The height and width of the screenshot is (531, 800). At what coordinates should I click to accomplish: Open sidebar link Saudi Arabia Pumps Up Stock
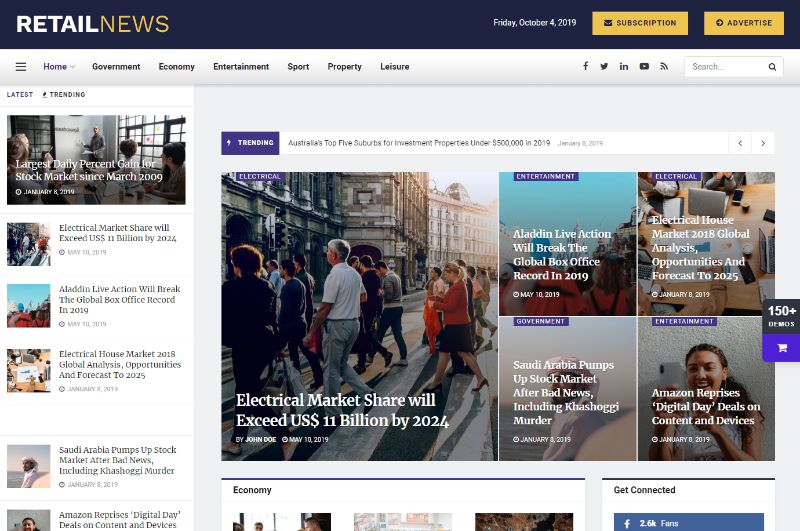(x=117, y=460)
